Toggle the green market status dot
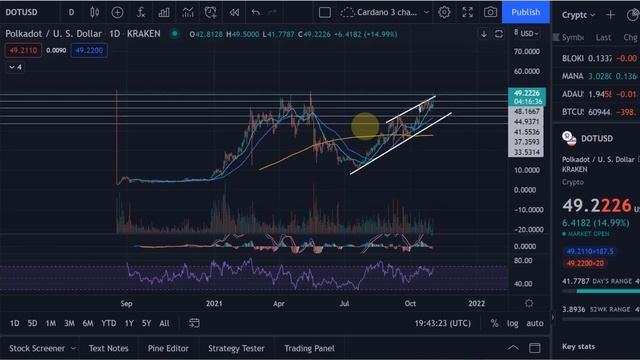The height and width of the screenshot is (360, 640). [175, 34]
